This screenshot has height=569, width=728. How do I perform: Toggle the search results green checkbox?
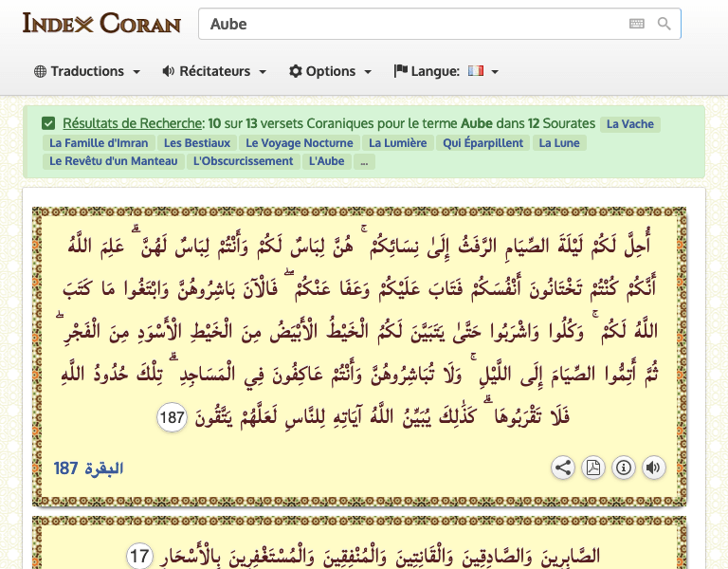pyautogui.click(x=48, y=123)
